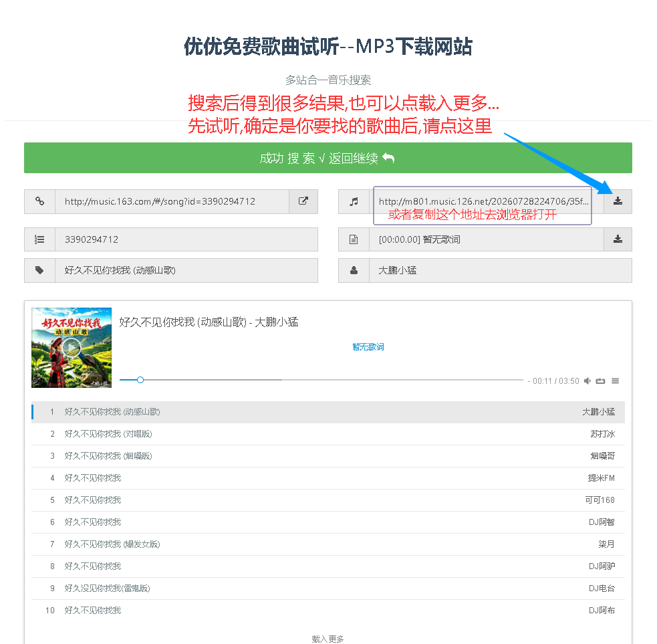
Task: Select track 5 by 可可168
Action: [328, 500]
